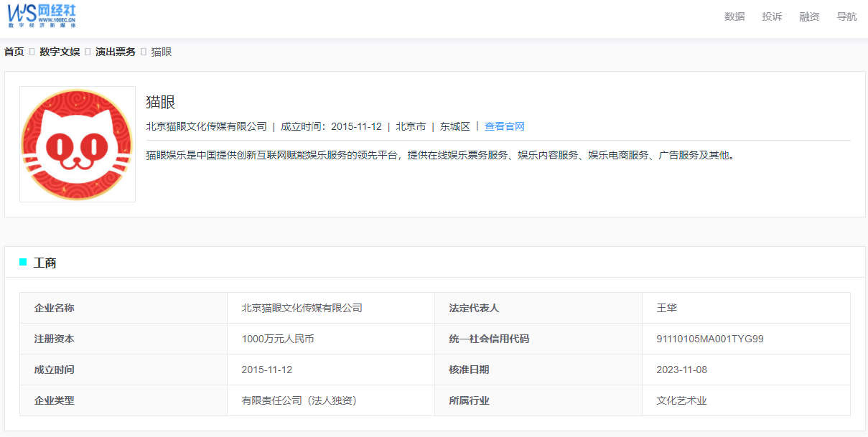The height and width of the screenshot is (437, 868).
Task: Open the 导航 nav menu
Action: pyautogui.click(x=846, y=17)
